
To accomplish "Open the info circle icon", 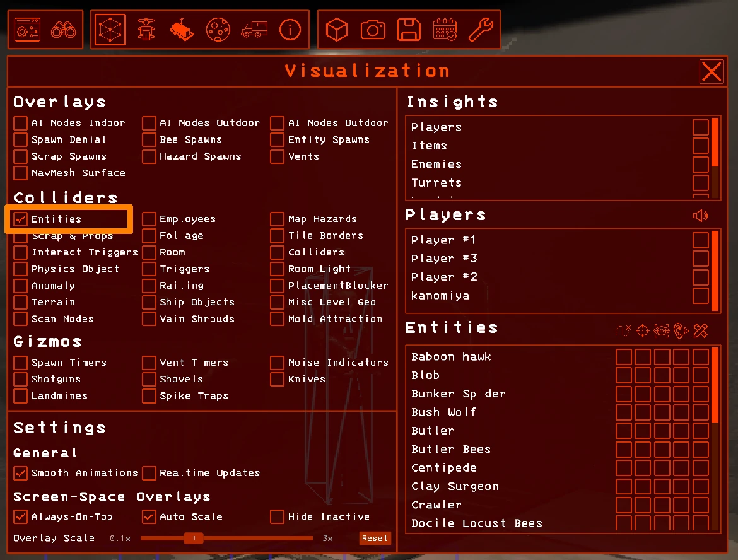I will click(290, 30).
